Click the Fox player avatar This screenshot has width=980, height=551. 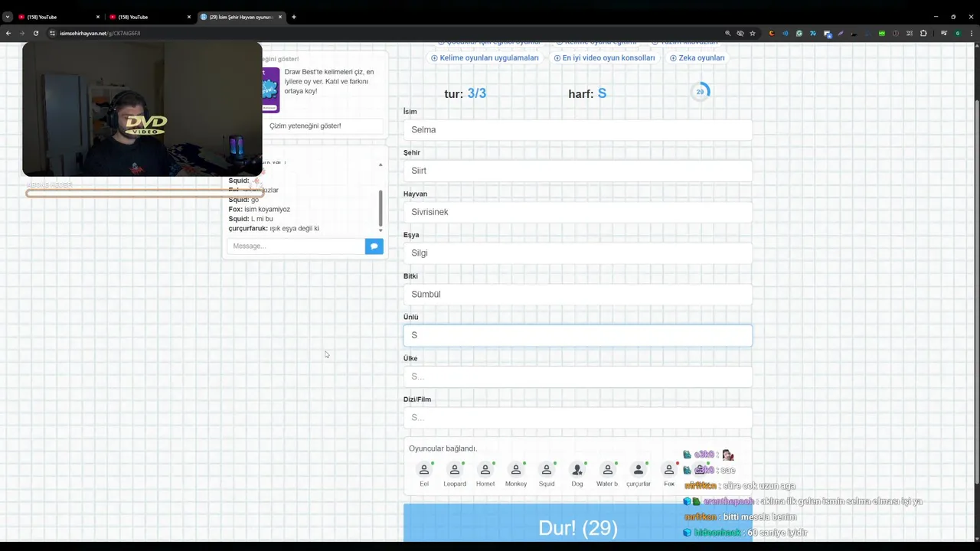point(669,470)
